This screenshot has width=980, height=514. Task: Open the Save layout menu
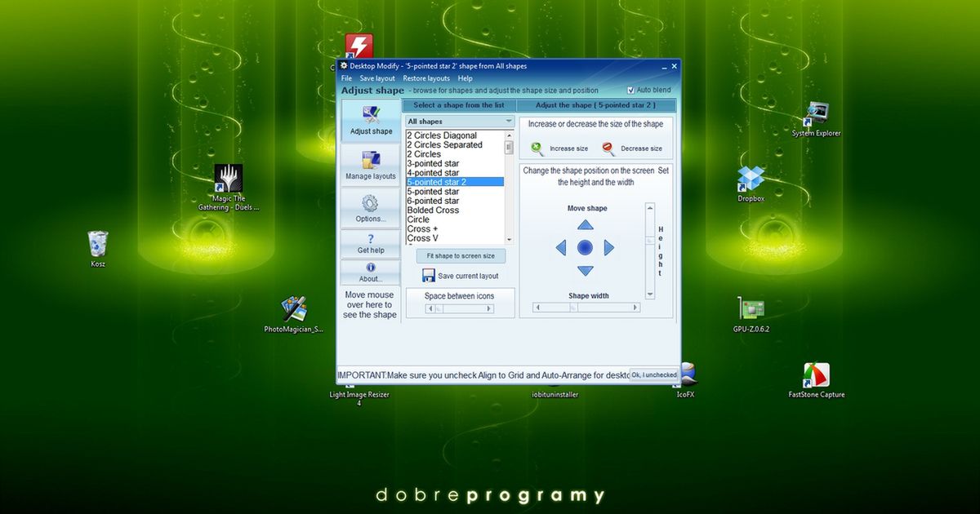click(376, 78)
